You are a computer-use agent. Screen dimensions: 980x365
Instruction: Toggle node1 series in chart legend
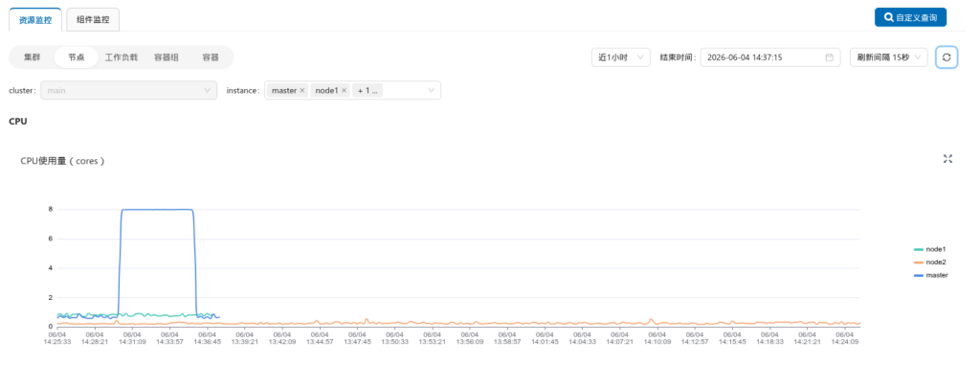[x=929, y=249]
